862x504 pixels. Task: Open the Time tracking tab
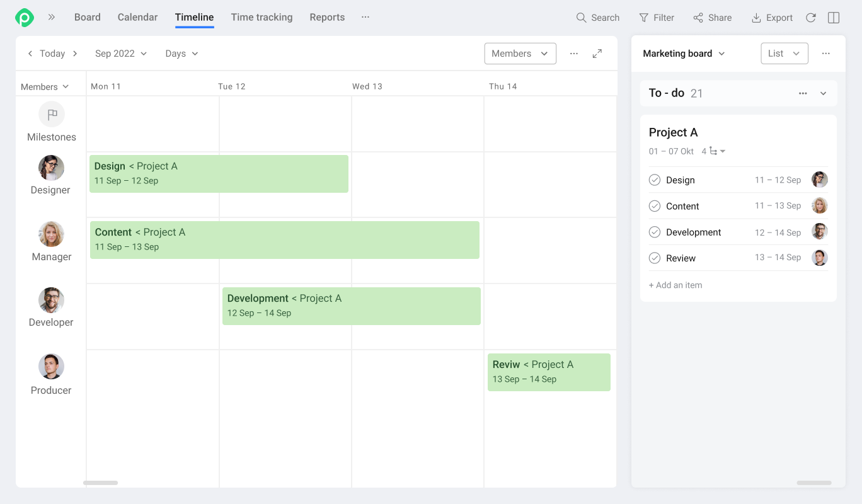point(261,18)
